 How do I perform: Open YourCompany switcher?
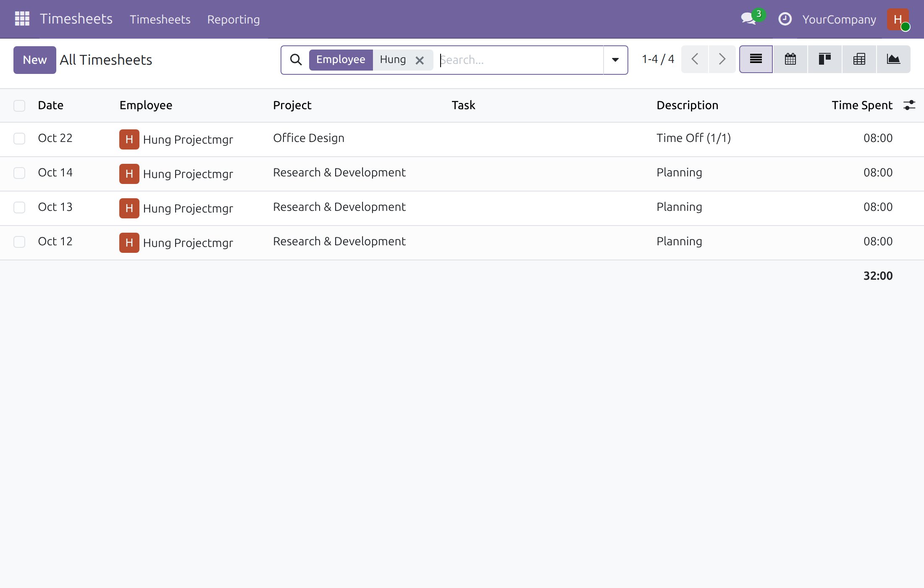coord(839,19)
